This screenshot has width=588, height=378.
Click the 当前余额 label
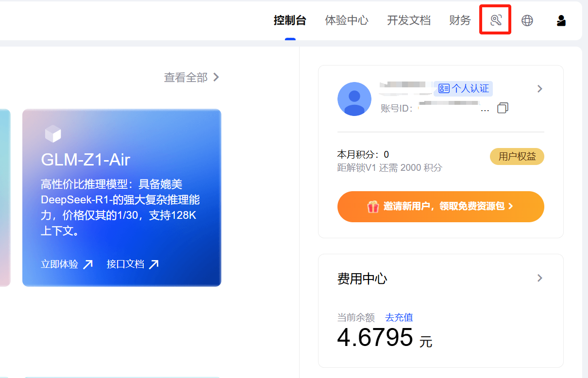[x=356, y=318]
